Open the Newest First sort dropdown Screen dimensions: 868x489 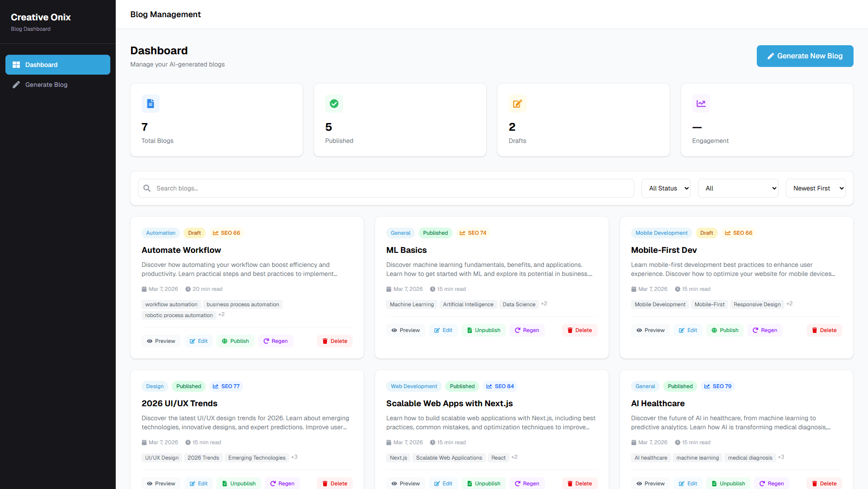coord(816,188)
